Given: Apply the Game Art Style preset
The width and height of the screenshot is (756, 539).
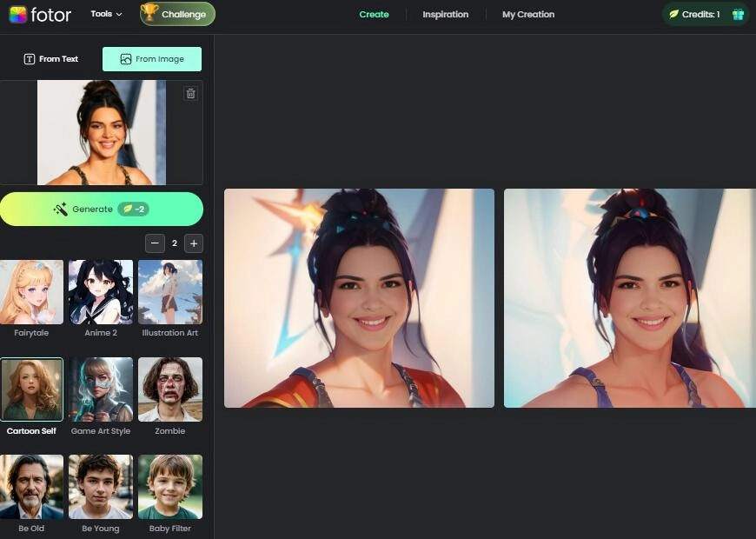Looking at the screenshot, I should coord(101,389).
